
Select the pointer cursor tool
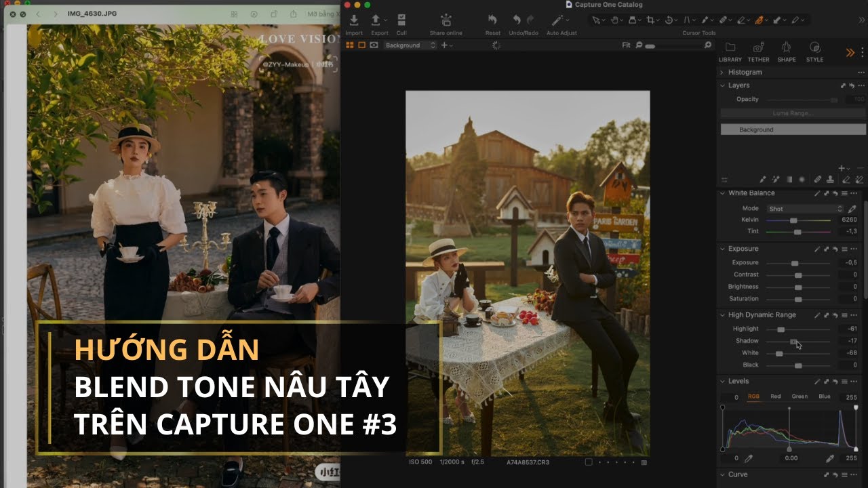click(596, 20)
